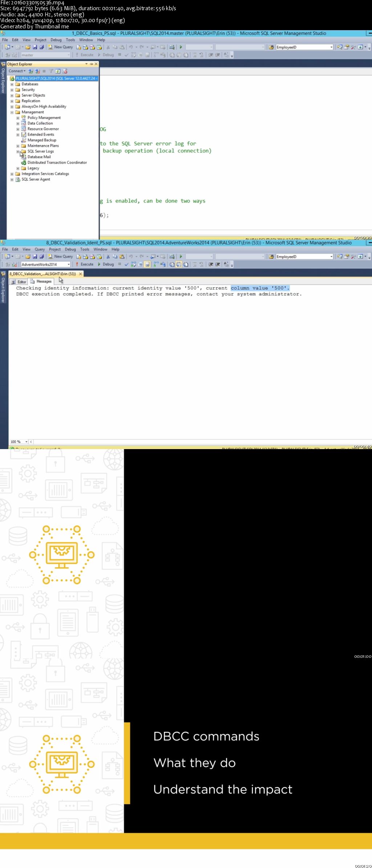Click the Start green arrow in the DBCC_Basics window
Screen dimensions: 372x868
click(181, 47)
